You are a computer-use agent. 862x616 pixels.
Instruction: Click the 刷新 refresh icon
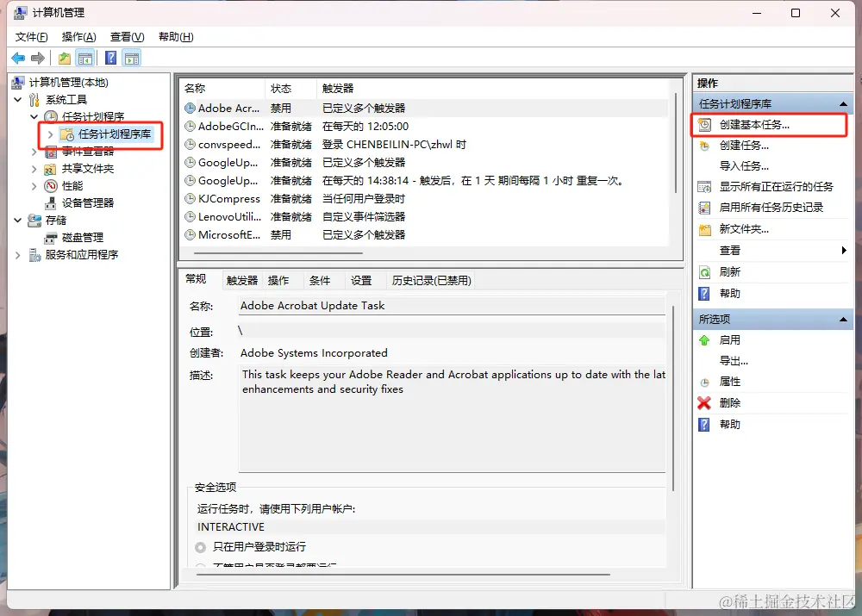(704, 272)
